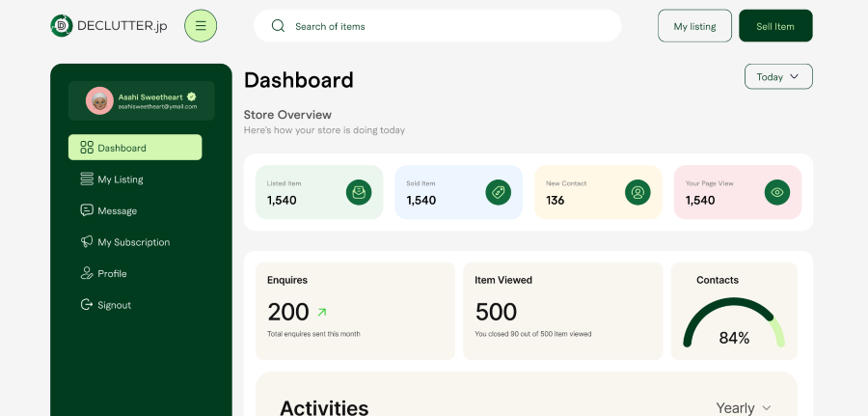
Task: Click the My Listing stack icon
Action: click(x=87, y=179)
